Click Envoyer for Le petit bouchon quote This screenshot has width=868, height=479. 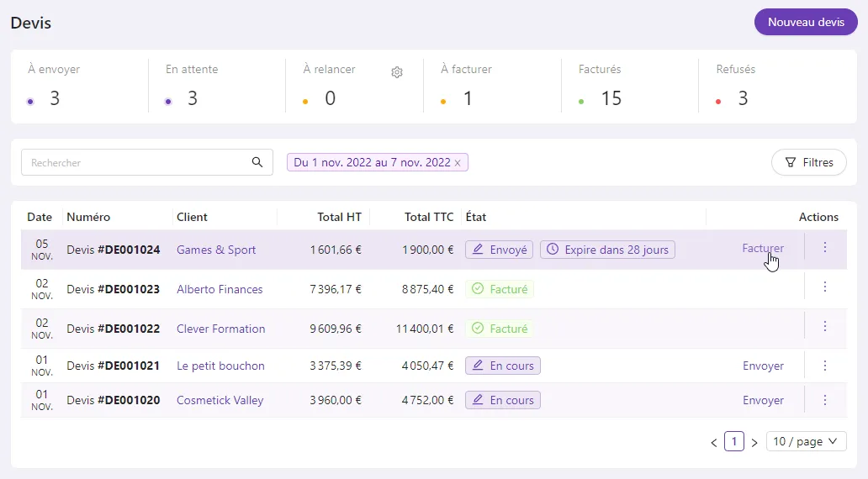763,366
